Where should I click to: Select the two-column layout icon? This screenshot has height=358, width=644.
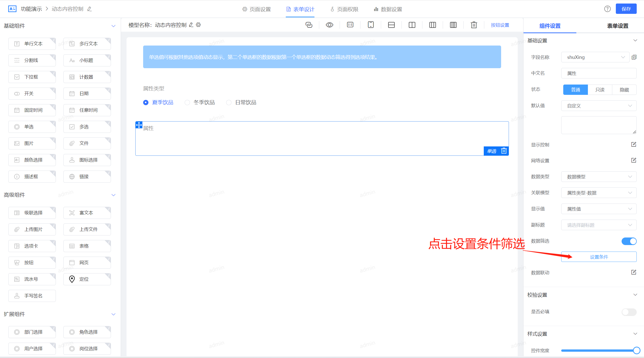tap(412, 25)
